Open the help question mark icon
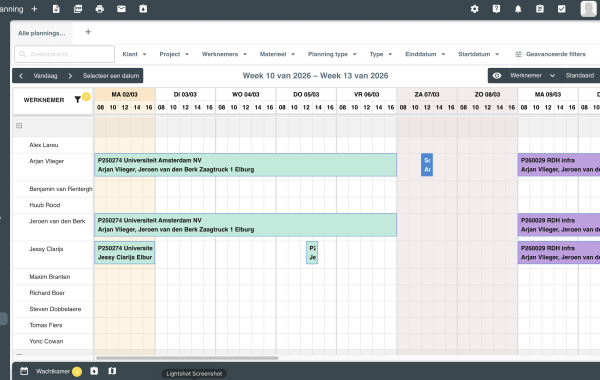 tap(496, 9)
